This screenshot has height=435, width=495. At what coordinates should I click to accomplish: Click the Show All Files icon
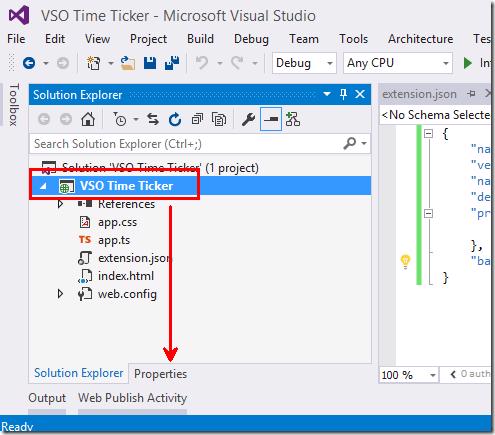point(219,119)
